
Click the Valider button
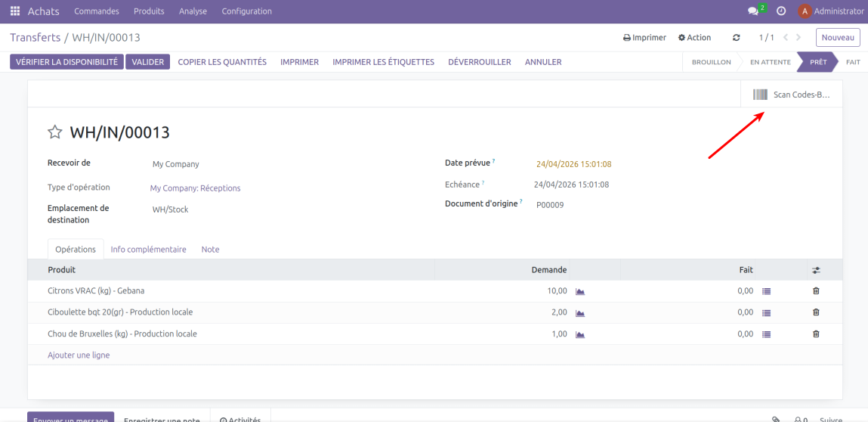[x=148, y=62]
